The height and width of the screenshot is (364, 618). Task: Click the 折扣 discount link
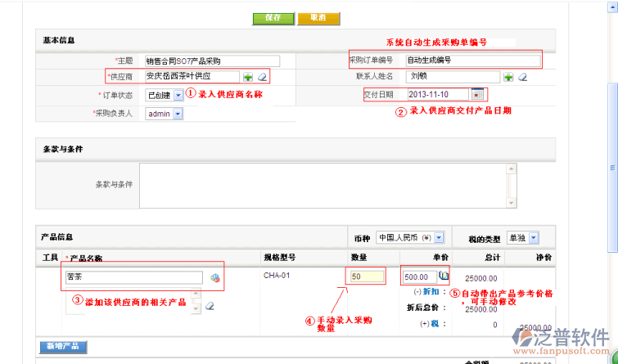432,292
